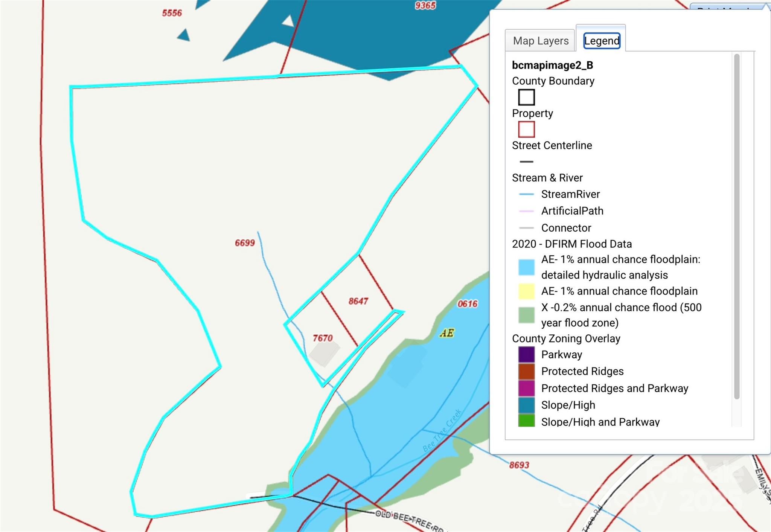
Task: Click the Slope/High teal color swatch
Action: [526, 405]
